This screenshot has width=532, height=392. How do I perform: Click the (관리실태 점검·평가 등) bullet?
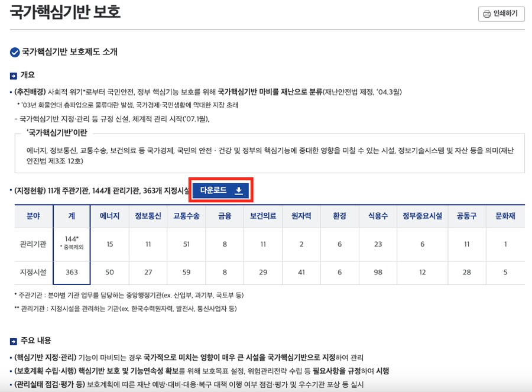click(x=189, y=385)
